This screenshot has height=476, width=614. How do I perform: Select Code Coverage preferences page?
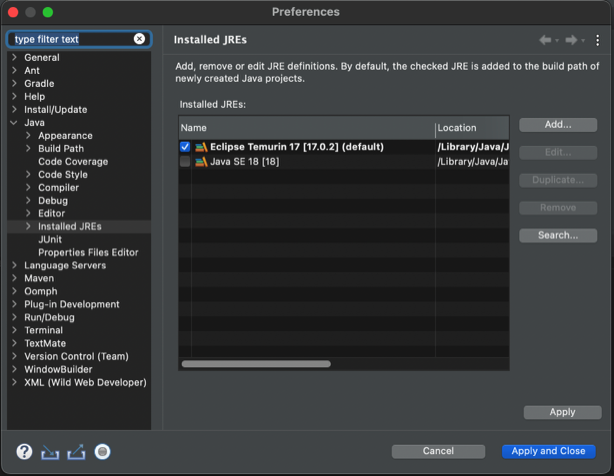73,162
